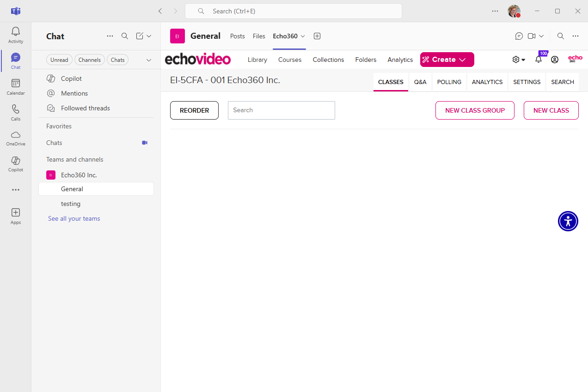Open Copilot in the app rail

point(16,164)
